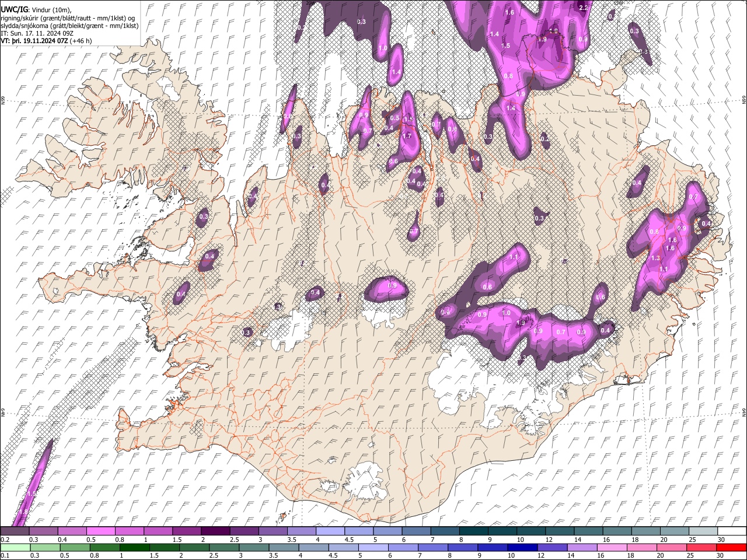Select rain legend swatch between 0.5 and 0.8

(75, 547)
